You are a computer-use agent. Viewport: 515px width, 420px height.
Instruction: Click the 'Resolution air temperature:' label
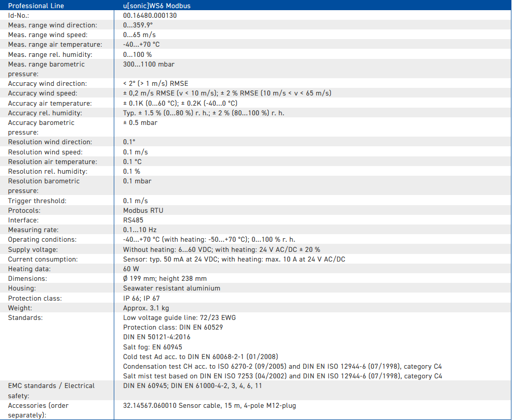point(52,161)
